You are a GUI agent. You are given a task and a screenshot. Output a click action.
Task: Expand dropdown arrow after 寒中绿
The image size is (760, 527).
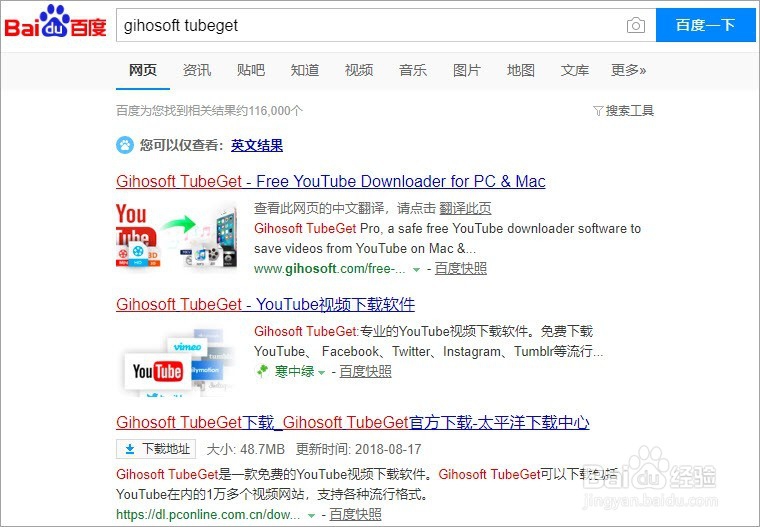click(x=321, y=373)
